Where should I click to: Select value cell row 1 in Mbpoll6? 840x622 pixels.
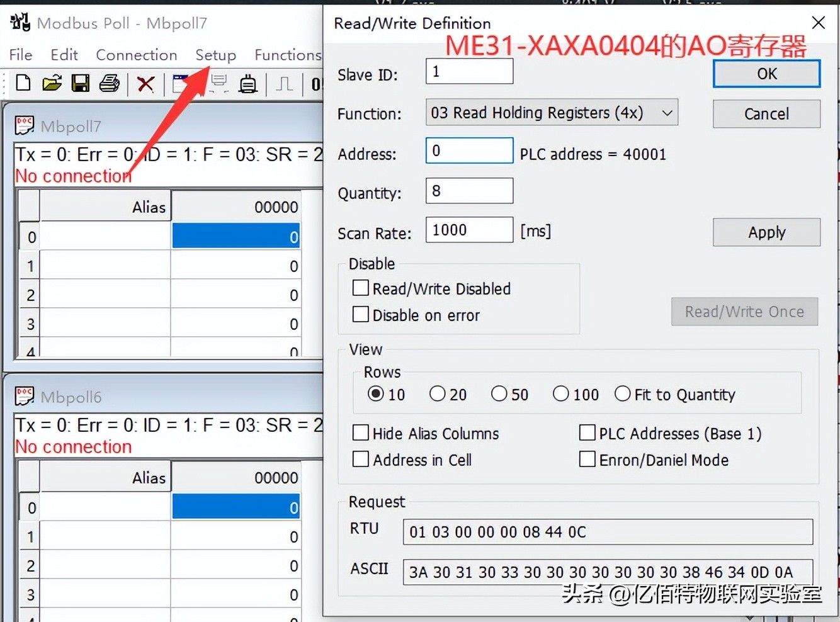[236, 536]
